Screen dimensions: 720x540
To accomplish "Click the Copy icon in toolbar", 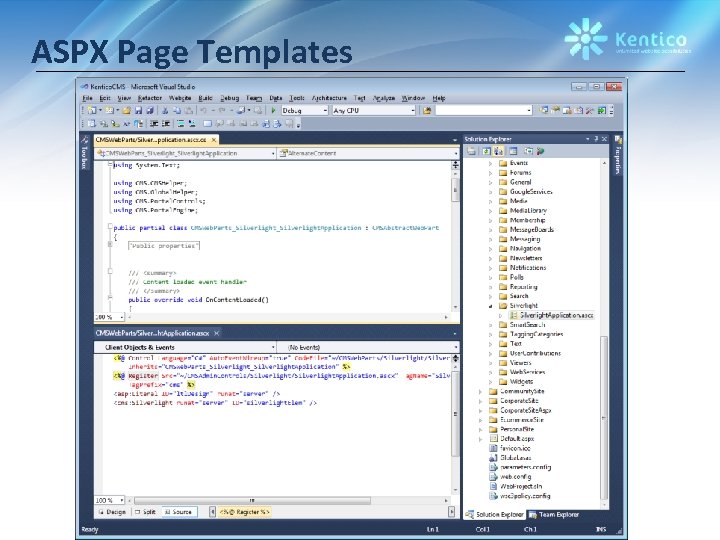I will point(177,111).
